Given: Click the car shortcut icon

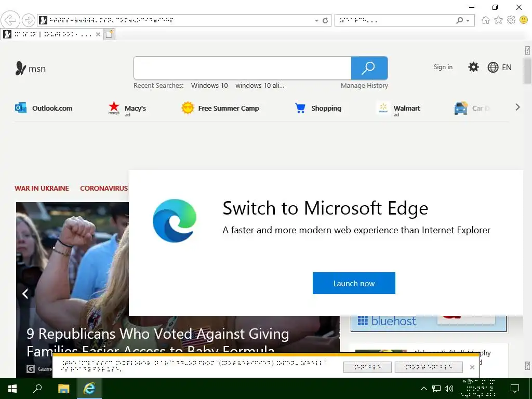Looking at the screenshot, I should pos(461,108).
